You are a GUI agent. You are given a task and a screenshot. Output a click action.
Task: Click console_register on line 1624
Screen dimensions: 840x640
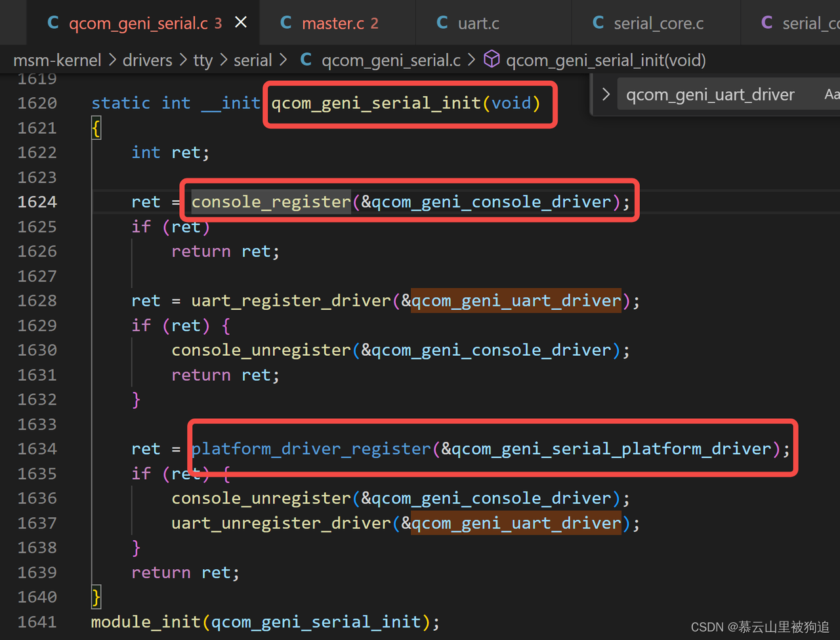(x=271, y=202)
